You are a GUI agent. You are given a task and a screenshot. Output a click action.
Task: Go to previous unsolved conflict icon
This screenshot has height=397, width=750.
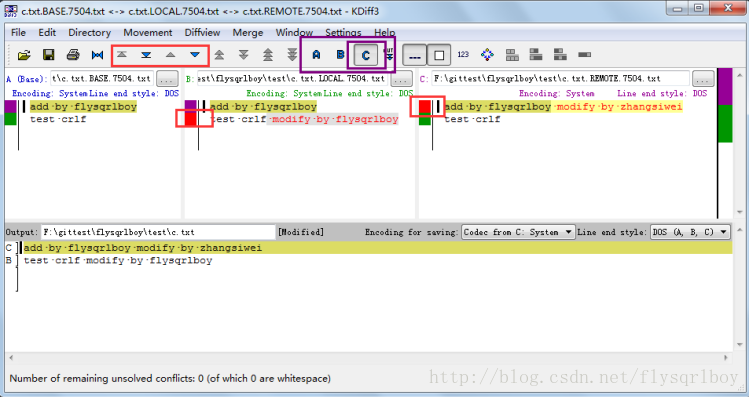click(x=268, y=55)
